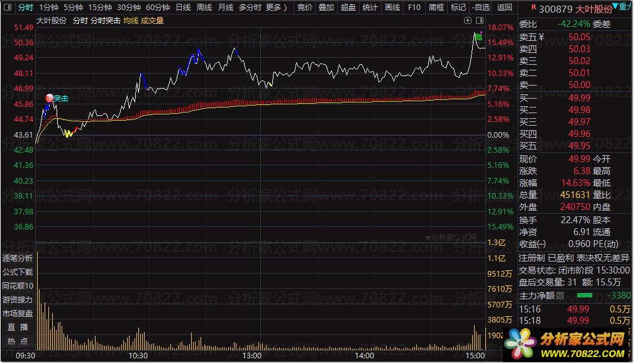This screenshot has height=364, width=635.
Task: Click the 主力净额 detail list icon
Action: pyautogui.click(x=560, y=295)
